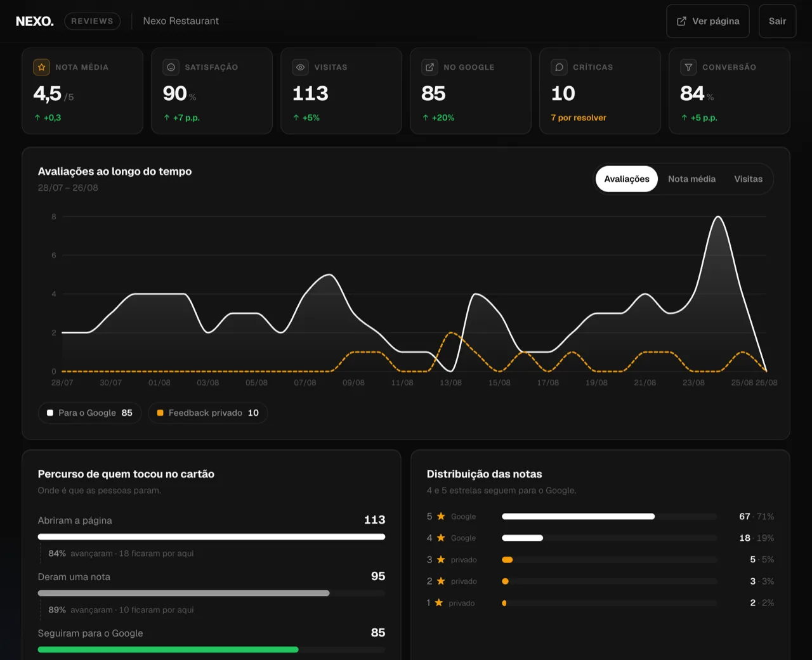The image size is (812, 660).
Task: Click the 4,5 average rating value
Action: (x=48, y=94)
